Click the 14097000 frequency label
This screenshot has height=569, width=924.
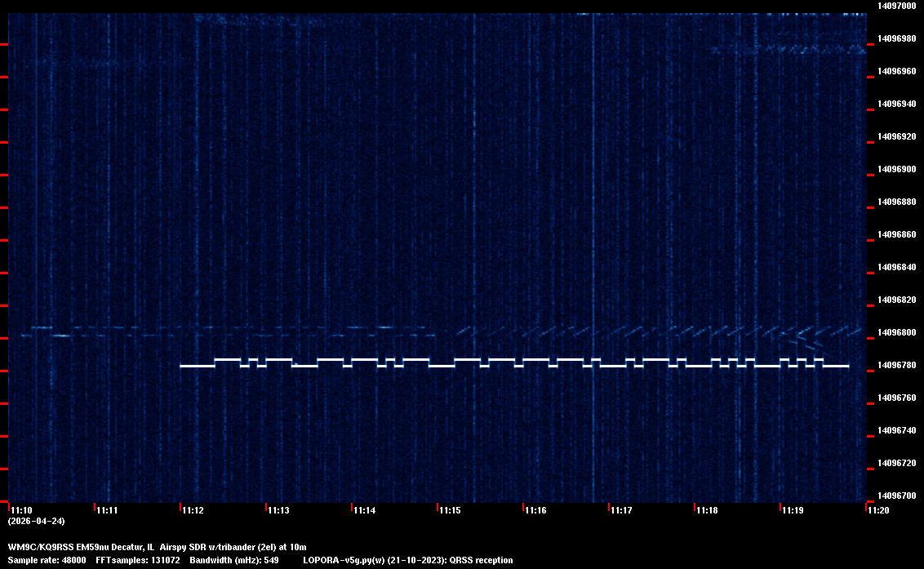tap(895, 6)
